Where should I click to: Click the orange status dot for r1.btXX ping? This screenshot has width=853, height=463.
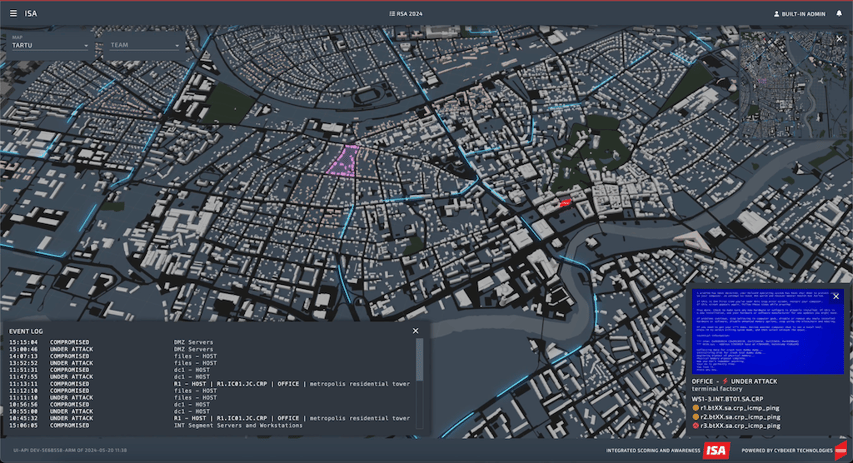tap(696, 408)
